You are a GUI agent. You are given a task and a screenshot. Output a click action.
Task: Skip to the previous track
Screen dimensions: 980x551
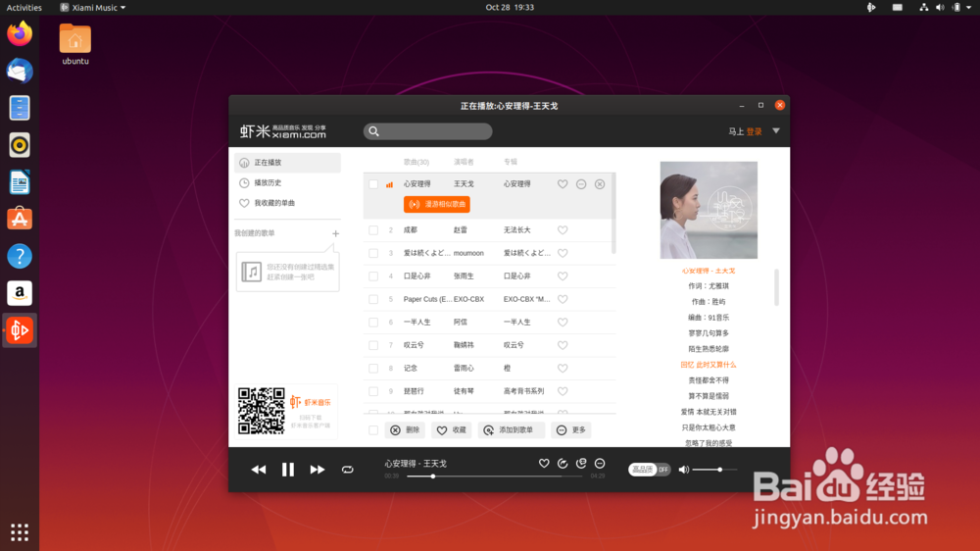coord(258,470)
